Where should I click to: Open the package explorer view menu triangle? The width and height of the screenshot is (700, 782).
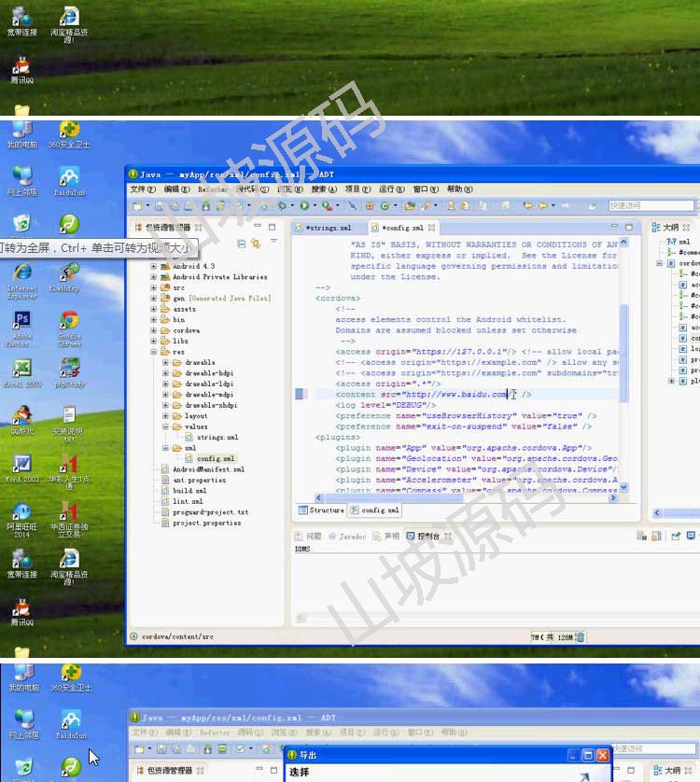click(x=273, y=242)
